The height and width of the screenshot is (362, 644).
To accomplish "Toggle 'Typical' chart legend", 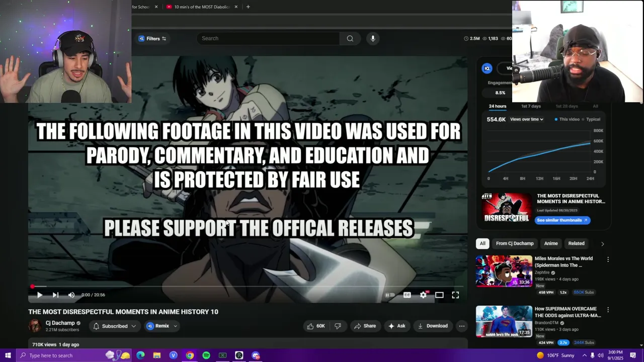I will pos(591,119).
